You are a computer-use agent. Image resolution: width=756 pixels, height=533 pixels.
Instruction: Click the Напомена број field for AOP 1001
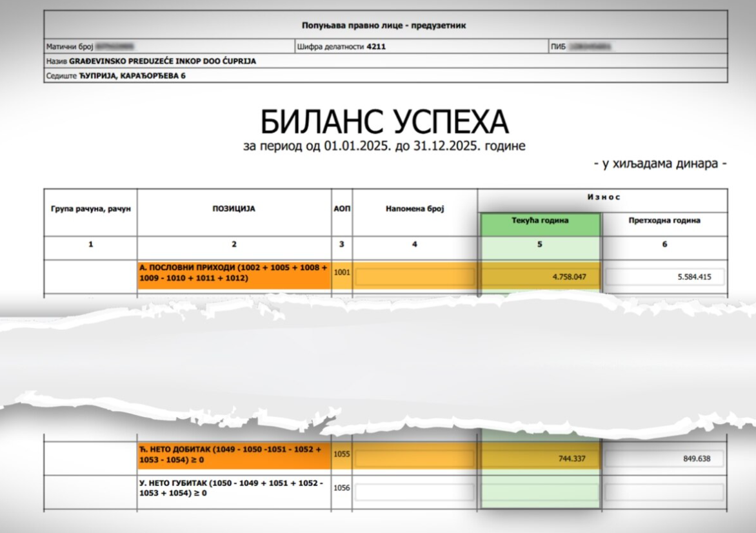415,276
